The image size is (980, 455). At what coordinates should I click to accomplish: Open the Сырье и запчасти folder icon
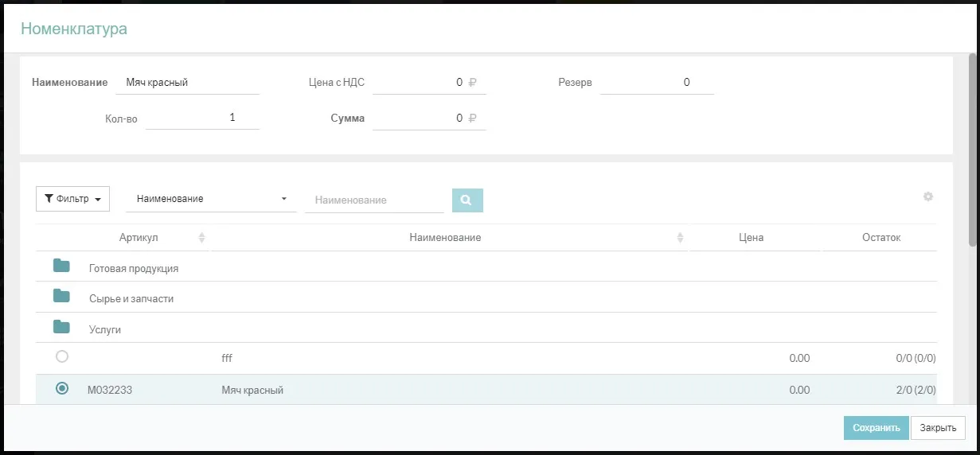point(61,297)
